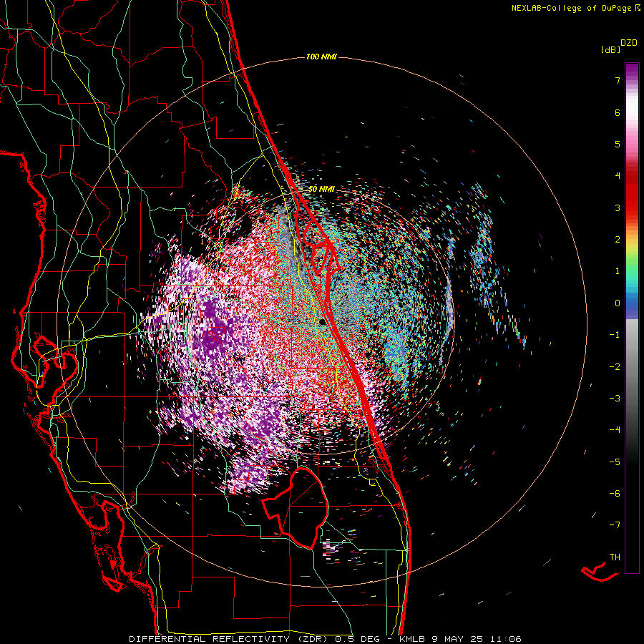Screen dimensions: 644x644
Task: Click the DZD legend title
Action: (629, 43)
